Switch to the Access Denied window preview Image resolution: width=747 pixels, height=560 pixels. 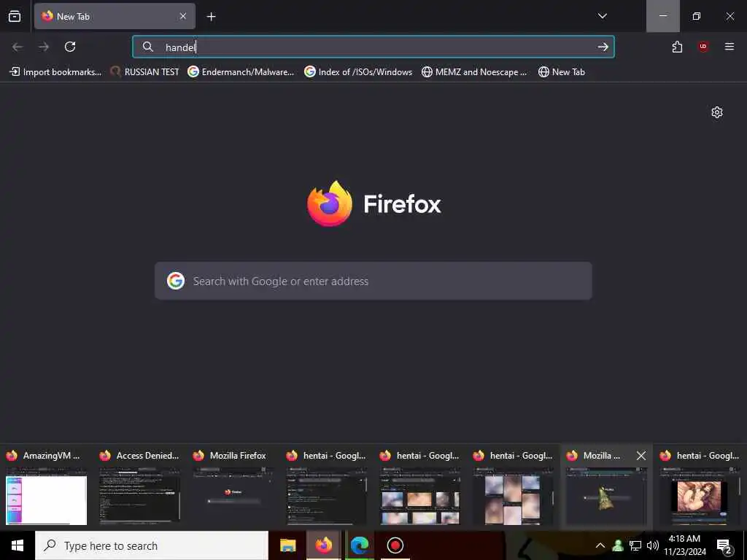point(139,487)
